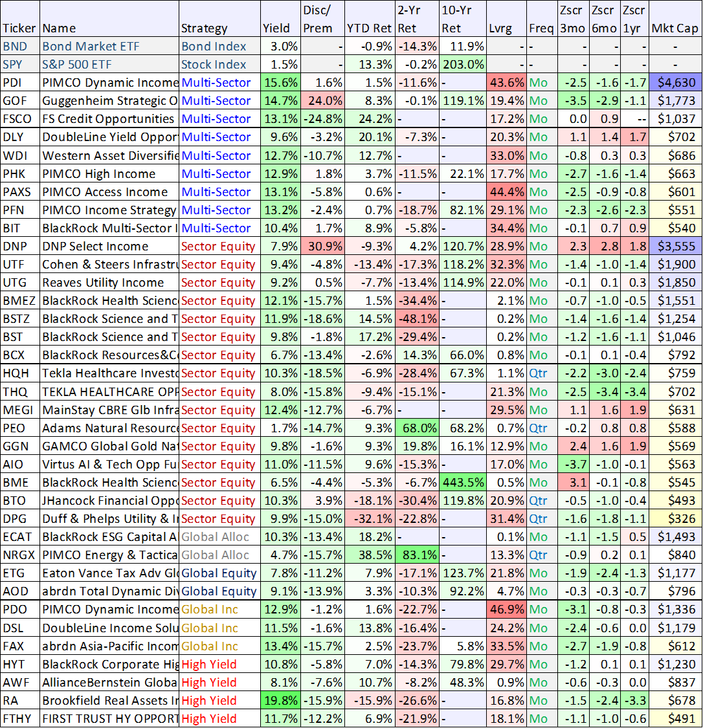
Task: Click the MEGI ticker cell
Action: [x=19, y=410]
